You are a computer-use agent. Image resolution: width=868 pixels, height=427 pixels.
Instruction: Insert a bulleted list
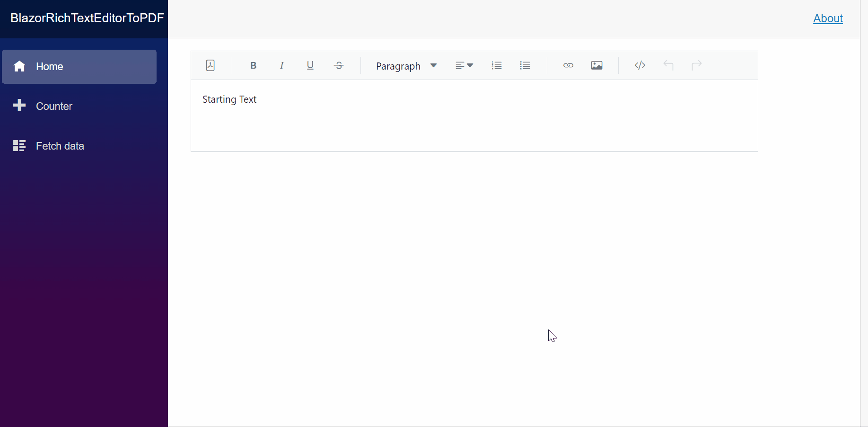(x=525, y=65)
